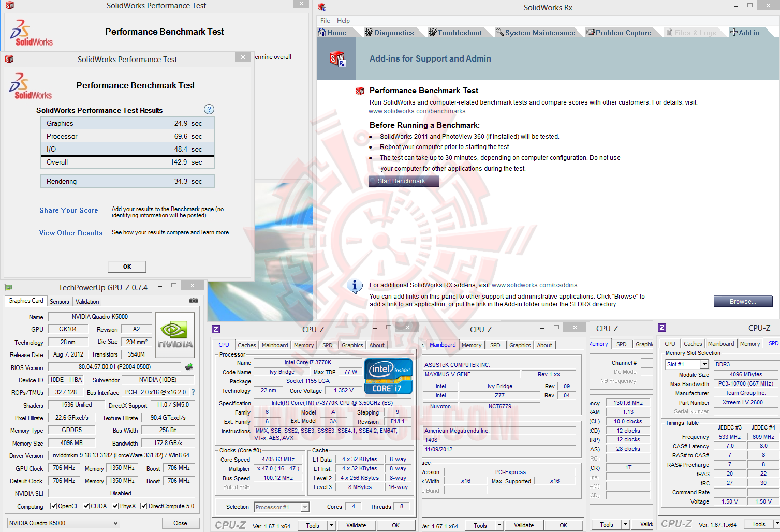This screenshot has height=532, width=780.
Task: Toggle the OpenCL checkbox in GPU-Z
Action: [53, 506]
